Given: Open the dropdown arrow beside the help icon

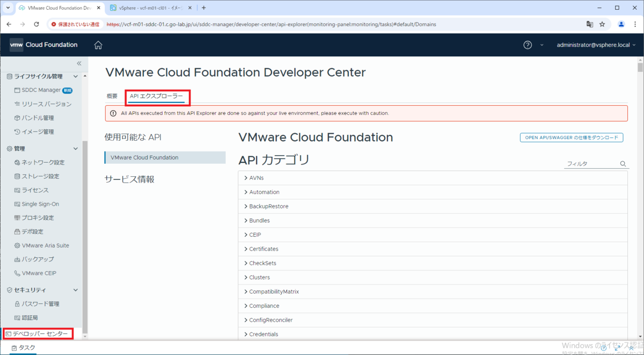Looking at the screenshot, I should [x=541, y=45].
